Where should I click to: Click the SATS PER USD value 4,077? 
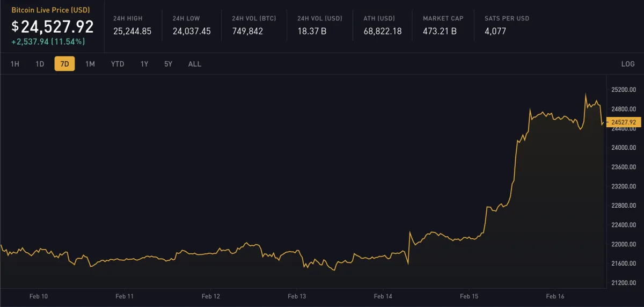tap(495, 31)
